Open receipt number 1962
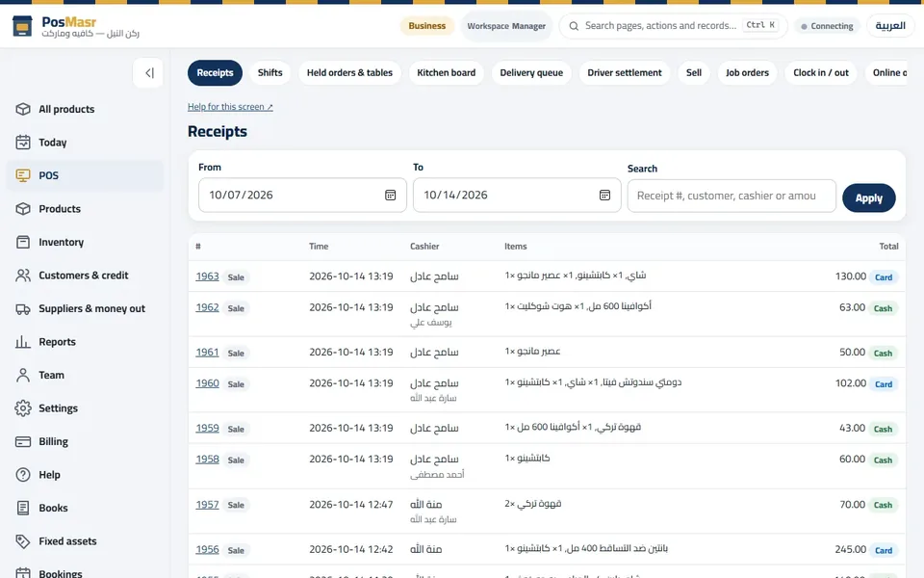 [x=208, y=307]
